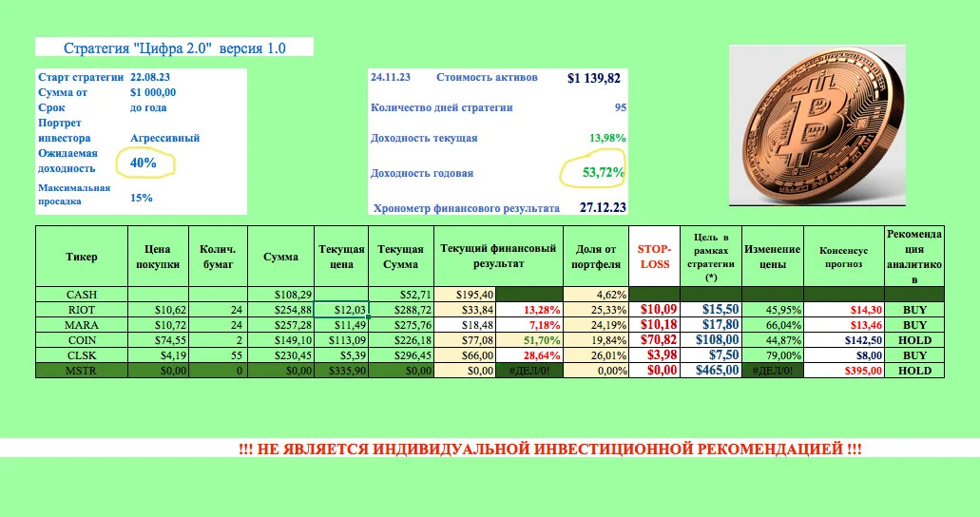Click the CLSK ticker cell
This screenshot has height=517, width=980.
pyautogui.click(x=82, y=355)
